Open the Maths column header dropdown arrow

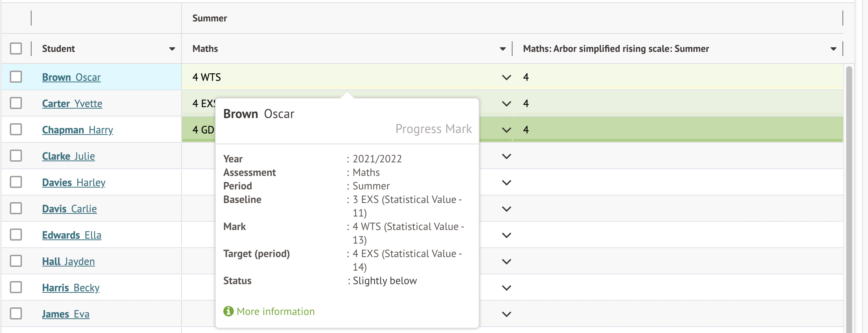pos(502,49)
